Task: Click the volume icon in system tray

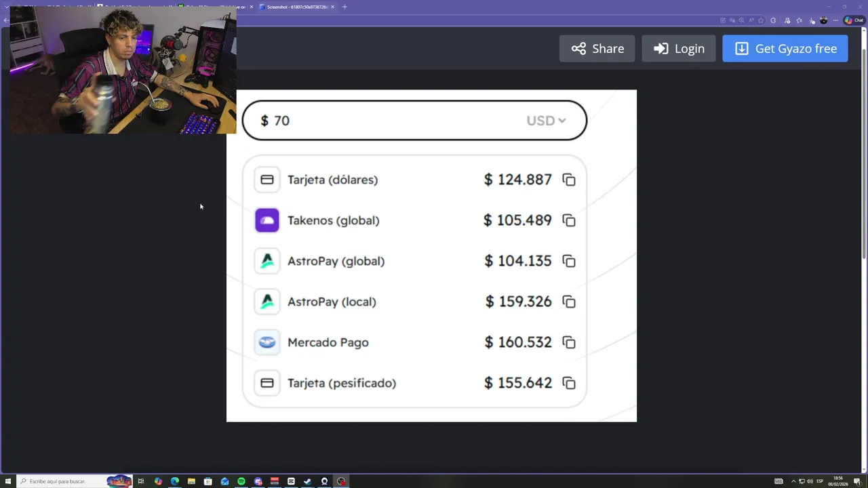Action: tap(810, 481)
